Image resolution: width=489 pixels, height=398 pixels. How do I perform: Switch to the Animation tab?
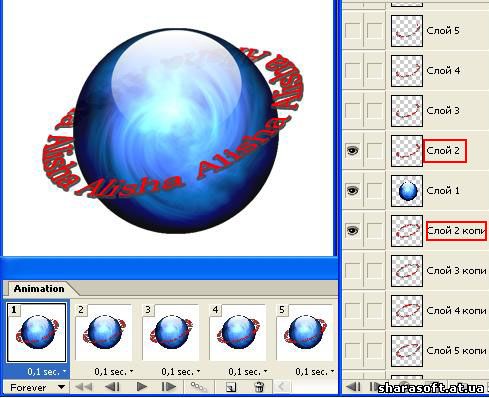pyautogui.click(x=39, y=289)
